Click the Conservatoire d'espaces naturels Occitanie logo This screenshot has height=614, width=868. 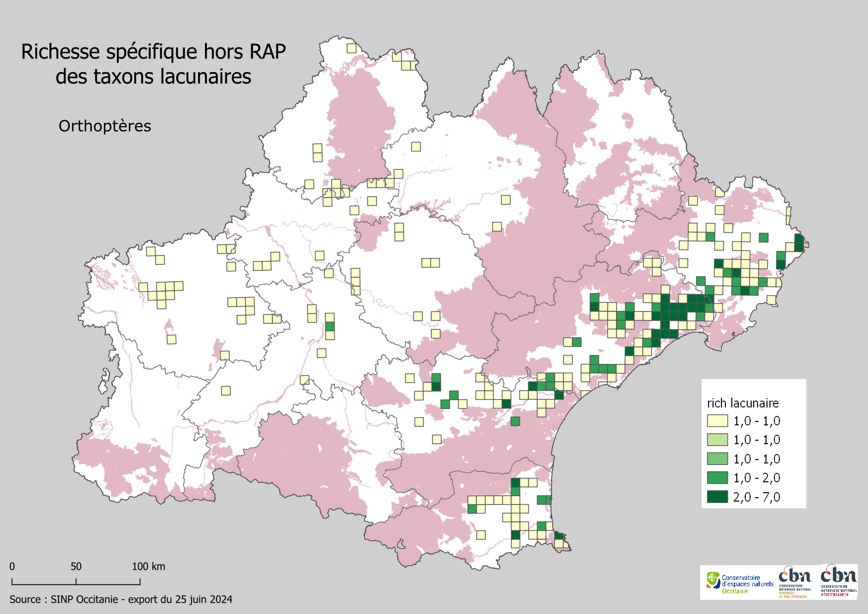[740, 583]
